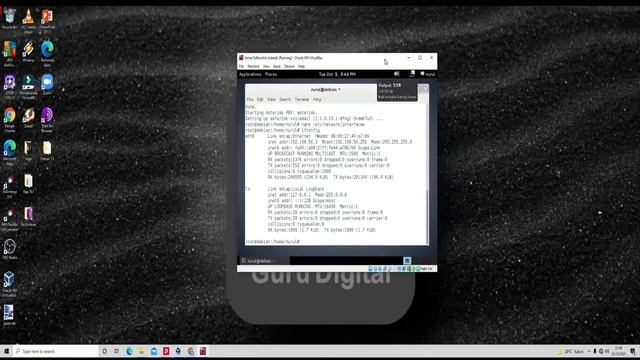The width and height of the screenshot is (640, 360).
Task: Open the Recycle Bin desktop icon
Action: pos(10,18)
